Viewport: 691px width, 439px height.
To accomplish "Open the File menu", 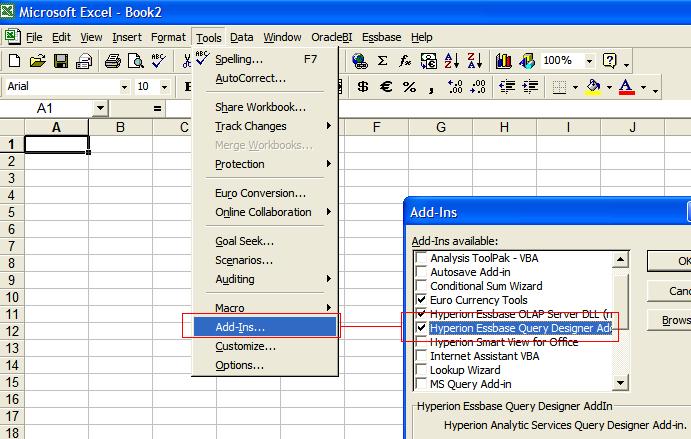I will (x=34, y=37).
